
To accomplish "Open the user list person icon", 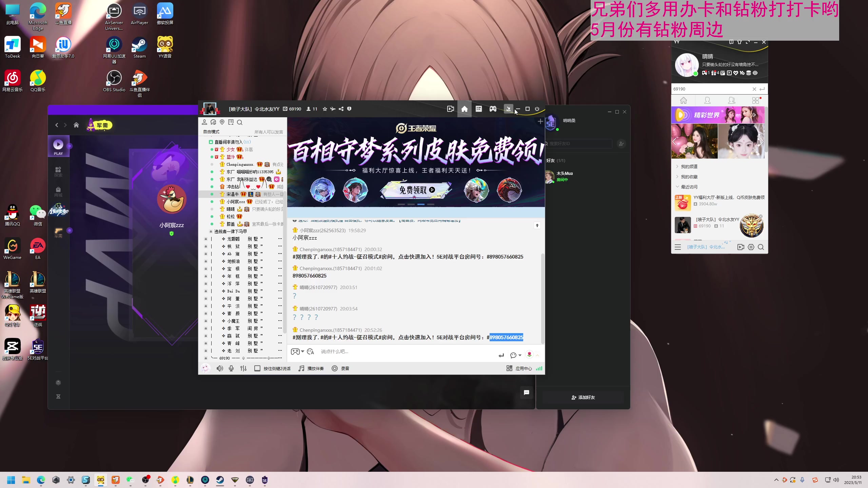I will [204, 122].
